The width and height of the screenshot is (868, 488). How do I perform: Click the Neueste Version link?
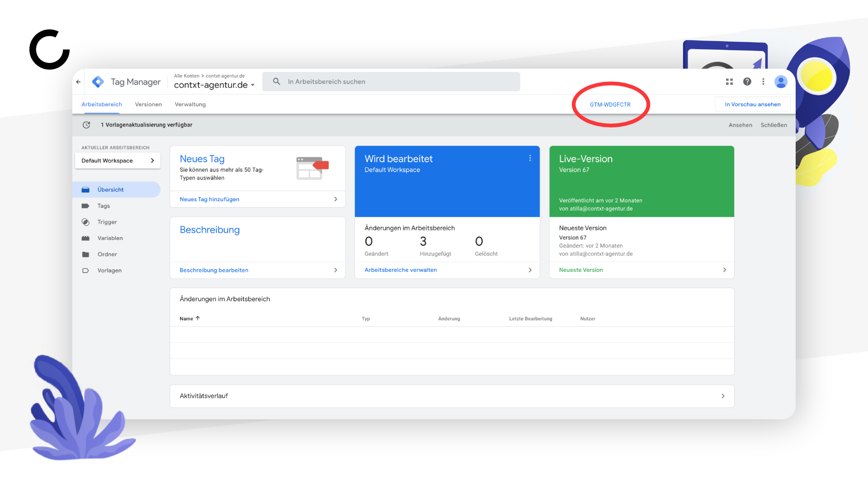[x=581, y=270]
